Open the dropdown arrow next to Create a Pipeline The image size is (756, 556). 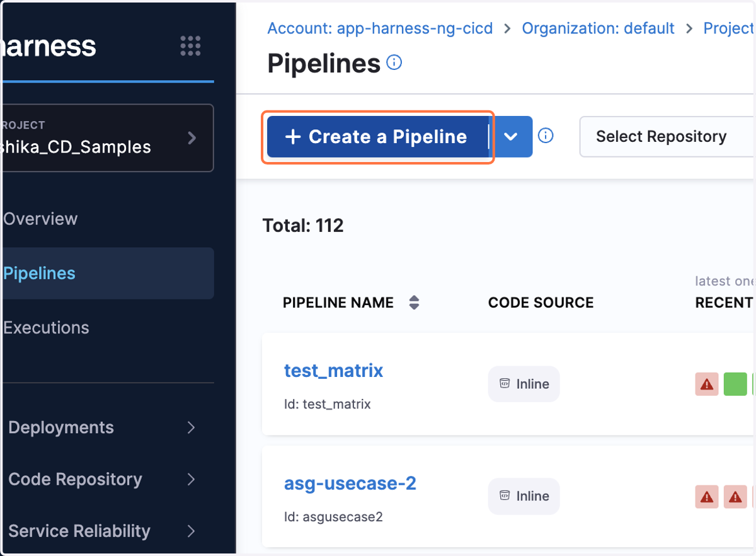tap(512, 137)
